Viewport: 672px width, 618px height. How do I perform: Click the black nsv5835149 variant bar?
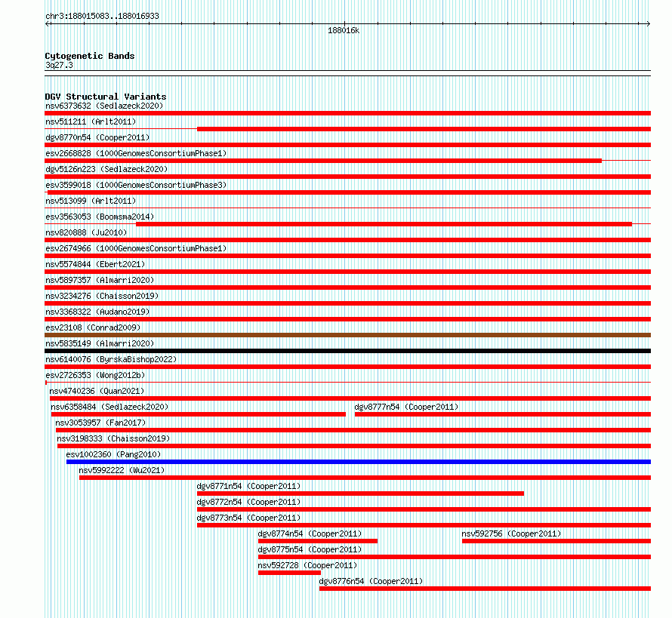point(347,351)
